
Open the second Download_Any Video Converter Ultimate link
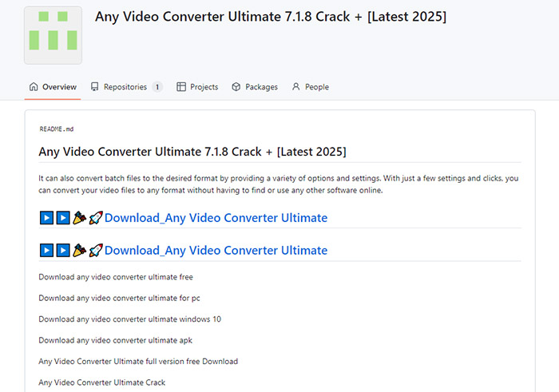216,250
